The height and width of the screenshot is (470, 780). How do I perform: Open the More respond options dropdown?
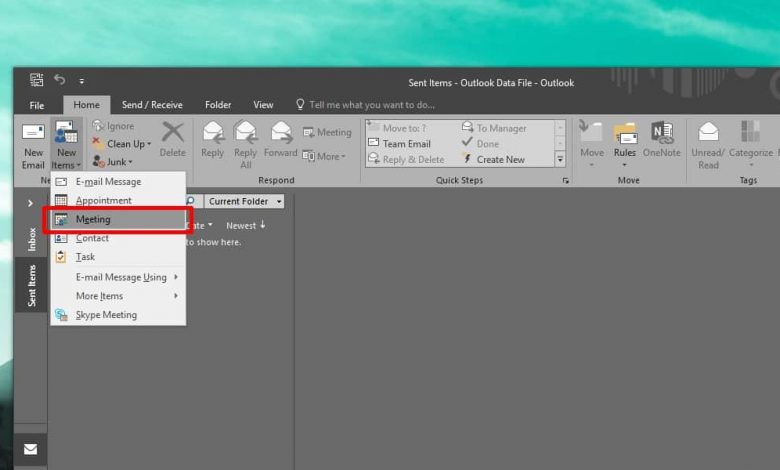click(324, 156)
